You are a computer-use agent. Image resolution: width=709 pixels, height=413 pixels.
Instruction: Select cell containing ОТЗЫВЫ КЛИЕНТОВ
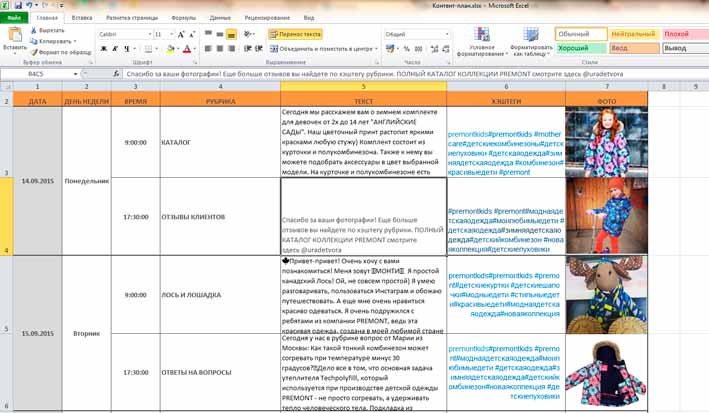pos(220,217)
